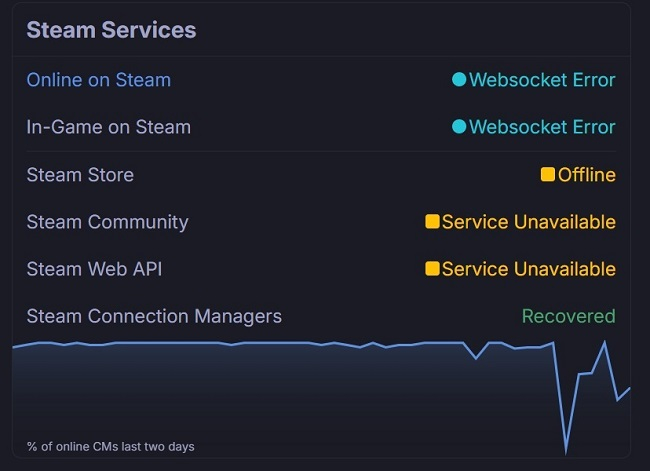The height and width of the screenshot is (471, 650).
Task: Click Websocket Error status for In-Game
Action: coord(542,127)
